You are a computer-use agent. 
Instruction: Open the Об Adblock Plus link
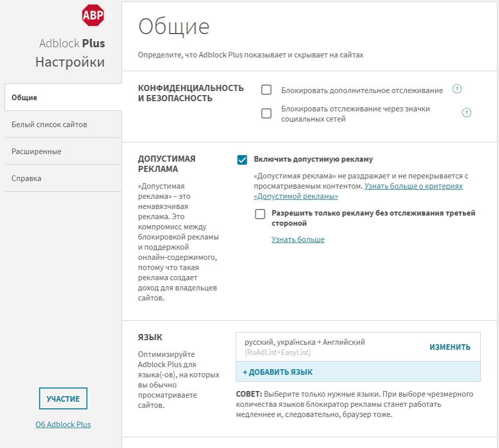pyautogui.click(x=63, y=424)
